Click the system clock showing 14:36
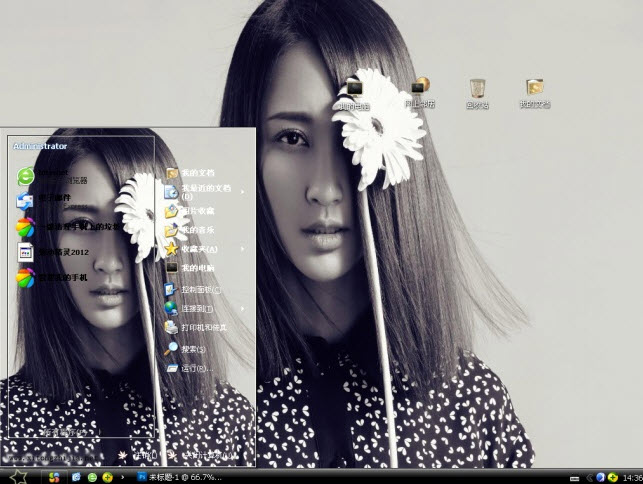The height and width of the screenshot is (484, 643). (x=633, y=478)
